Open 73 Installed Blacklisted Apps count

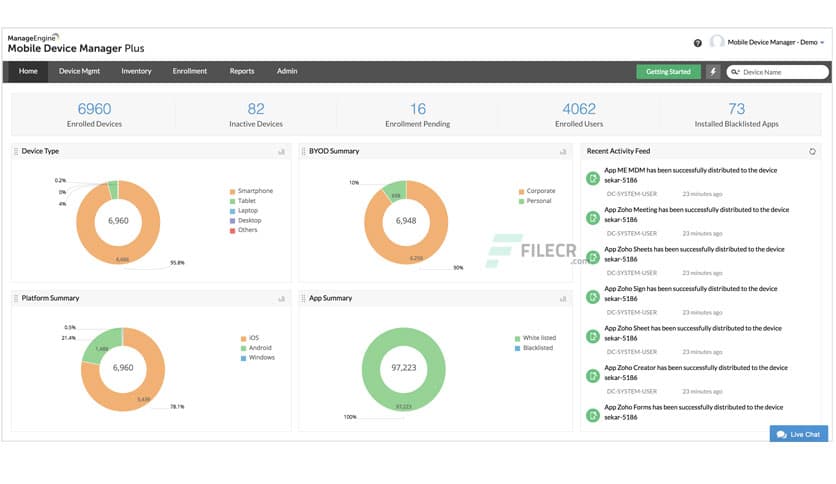(737, 109)
